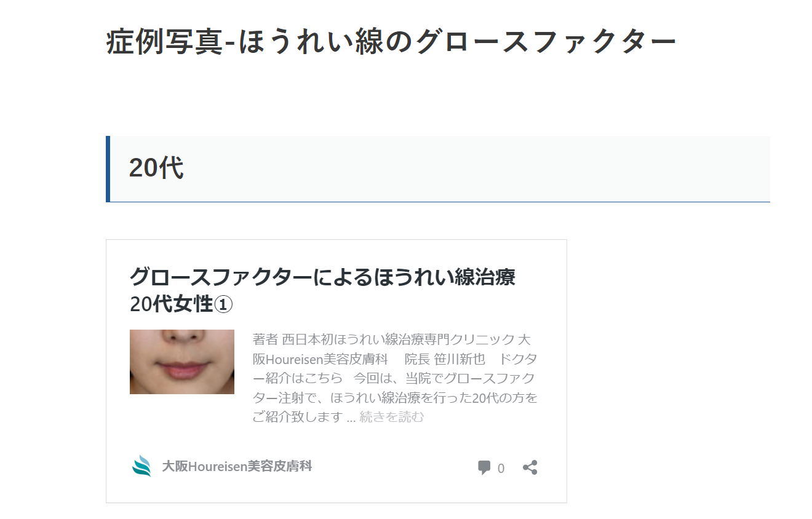Click the word グロースファクター in the page heading

(x=546, y=42)
